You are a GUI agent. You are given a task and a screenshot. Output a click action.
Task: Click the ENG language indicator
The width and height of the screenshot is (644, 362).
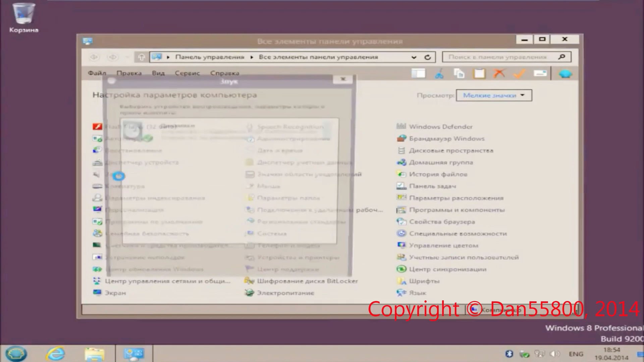pyautogui.click(x=576, y=354)
